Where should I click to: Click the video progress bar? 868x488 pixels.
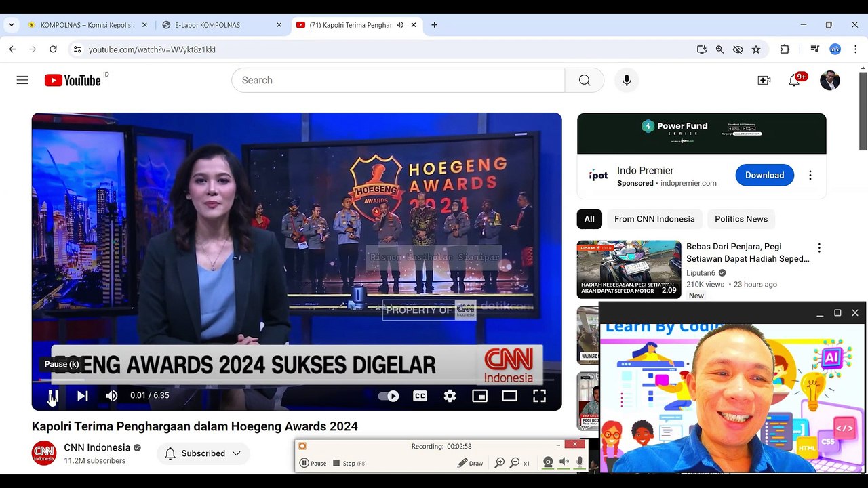(x=296, y=380)
